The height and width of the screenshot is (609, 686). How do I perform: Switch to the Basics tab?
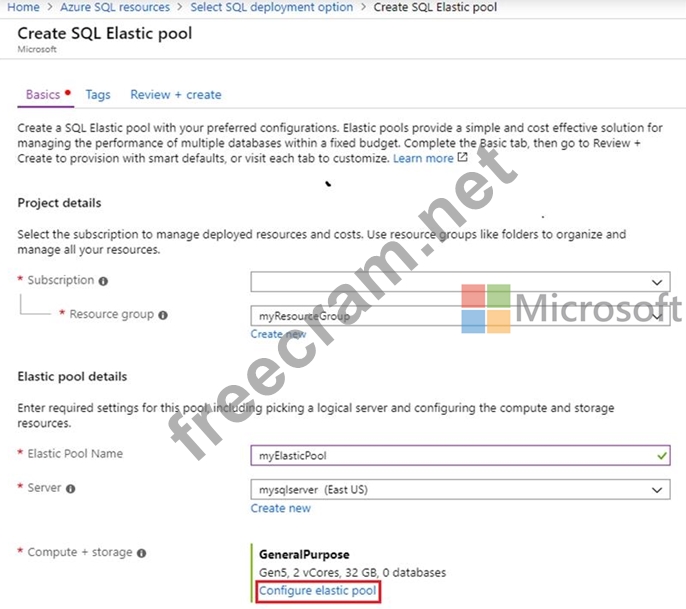[x=43, y=94]
